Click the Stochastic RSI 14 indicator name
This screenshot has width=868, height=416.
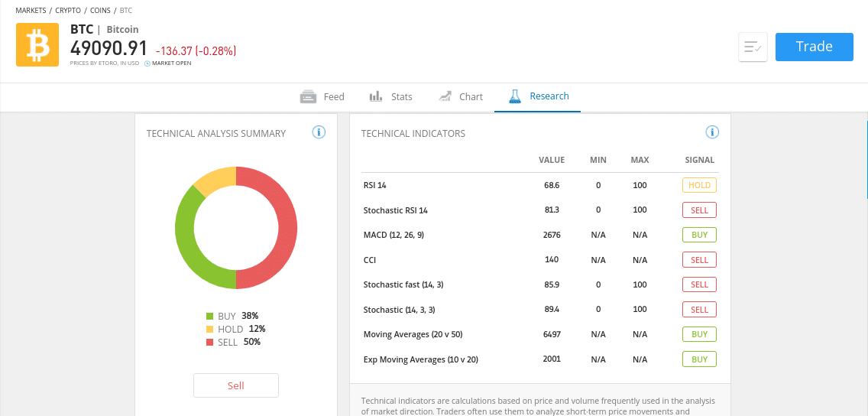click(396, 210)
